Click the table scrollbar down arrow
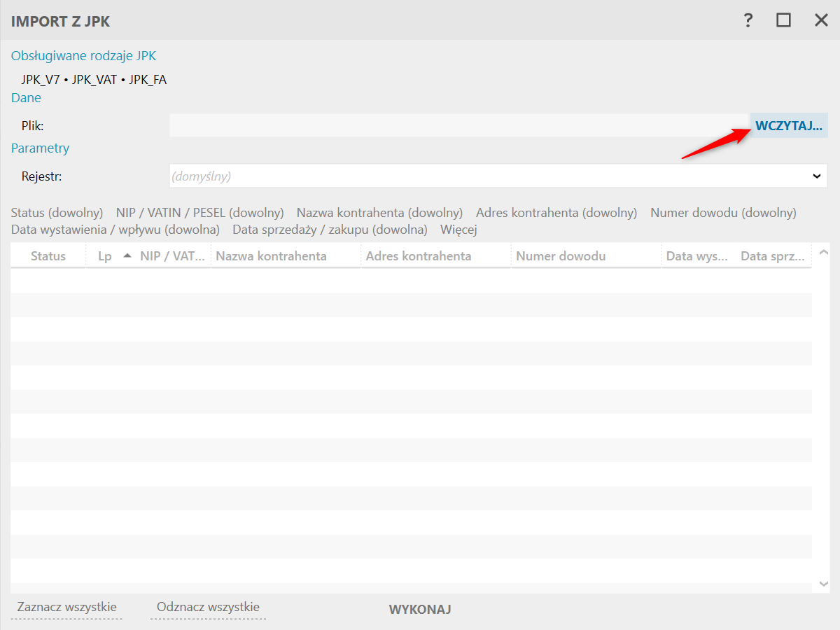Screen dimensions: 840x630 click(823, 583)
